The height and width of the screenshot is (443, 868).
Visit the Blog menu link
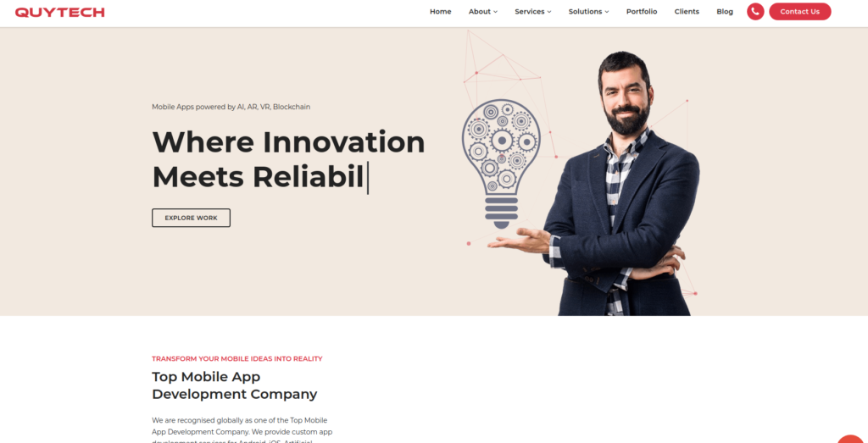[x=725, y=12]
